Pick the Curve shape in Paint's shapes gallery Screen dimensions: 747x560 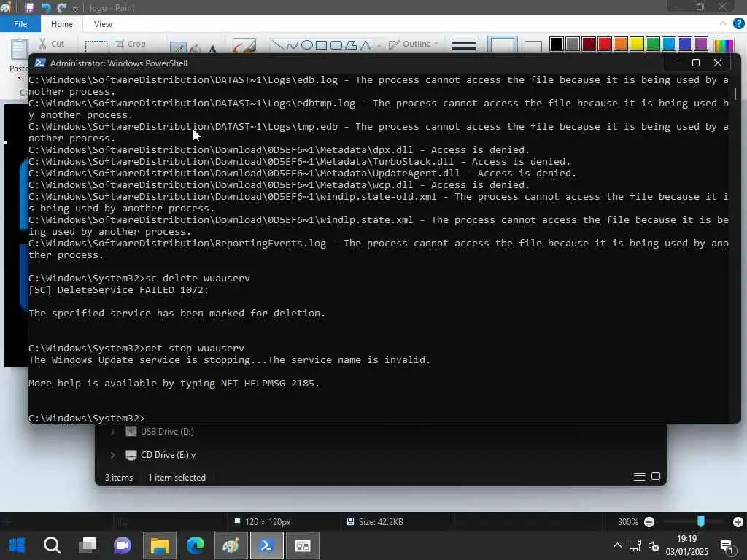pyautogui.click(x=292, y=45)
